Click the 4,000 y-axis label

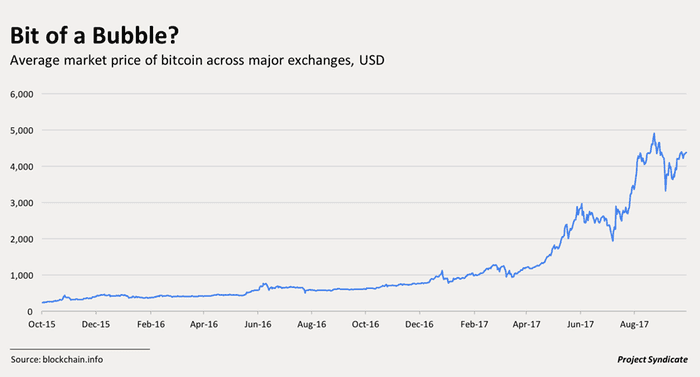[x=22, y=167]
